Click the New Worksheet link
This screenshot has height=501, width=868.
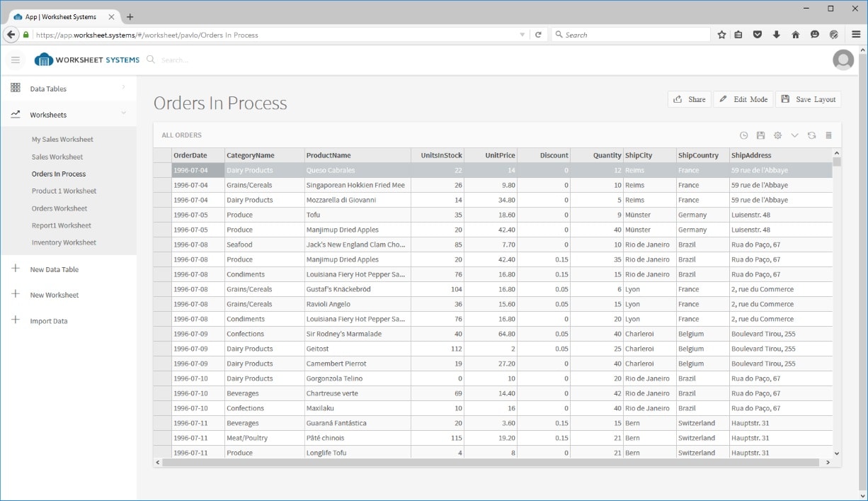point(54,295)
